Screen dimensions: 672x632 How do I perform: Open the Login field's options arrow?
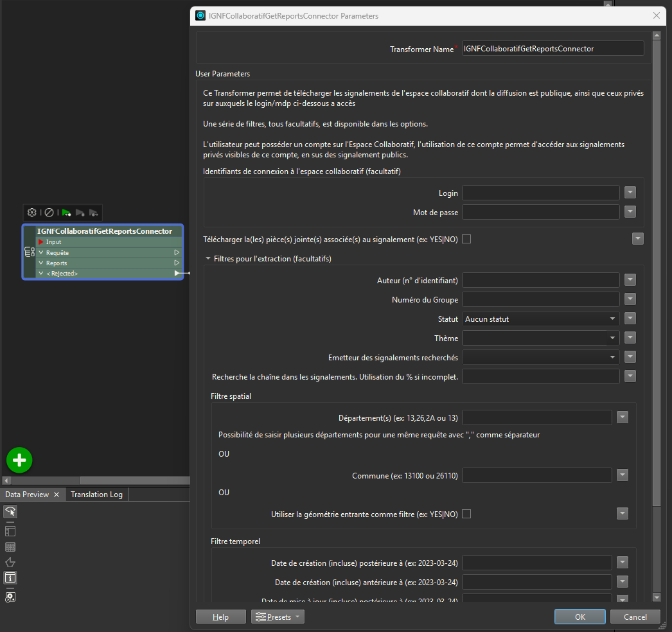coord(630,193)
